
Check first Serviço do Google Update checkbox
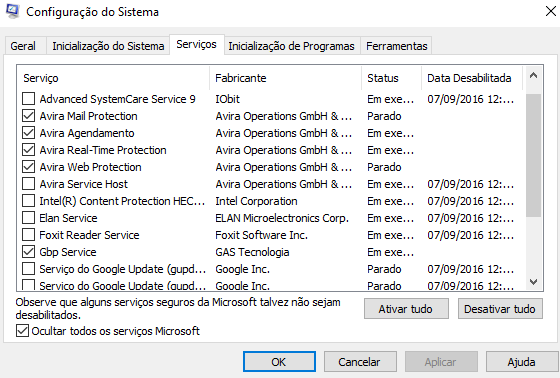(x=29, y=269)
